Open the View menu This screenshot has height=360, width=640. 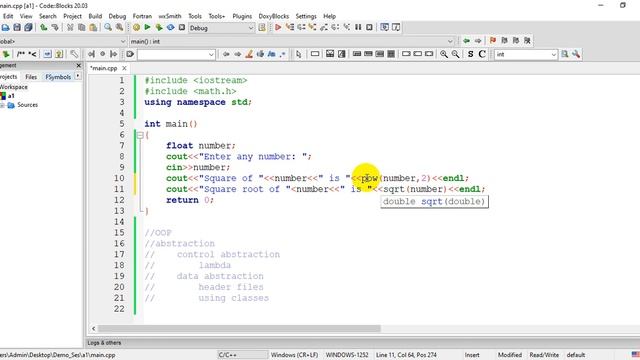26,16
